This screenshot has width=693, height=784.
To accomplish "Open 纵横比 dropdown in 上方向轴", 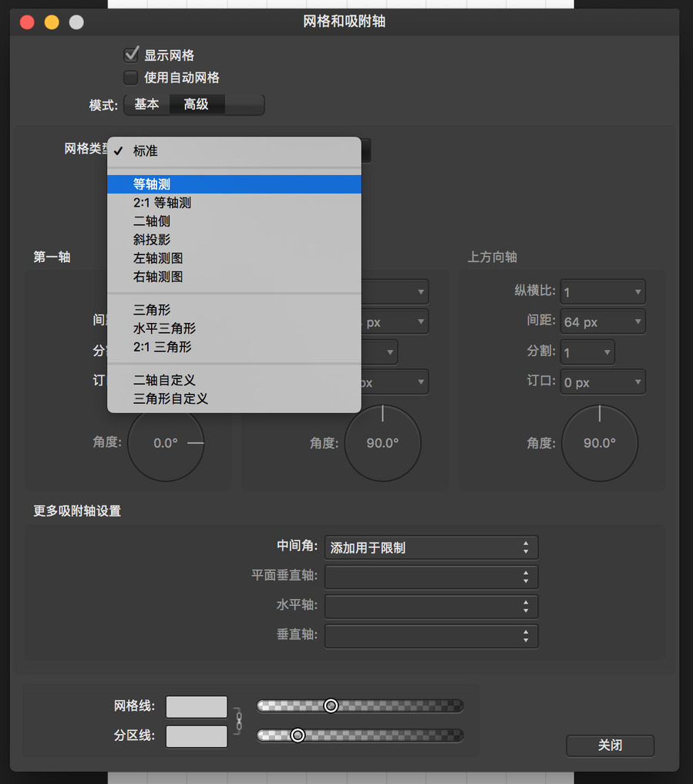I will coord(603,292).
